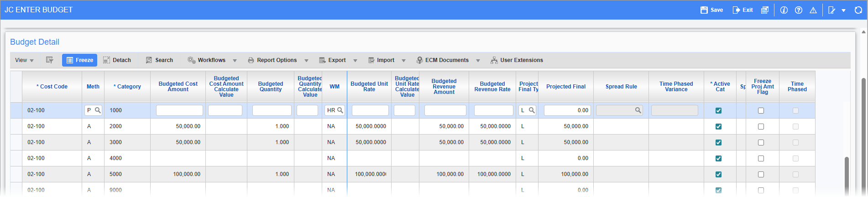Image resolution: width=868 pixels, height=197 pixels.
Task: Click the Spread Rule column header
Action: 621,87
